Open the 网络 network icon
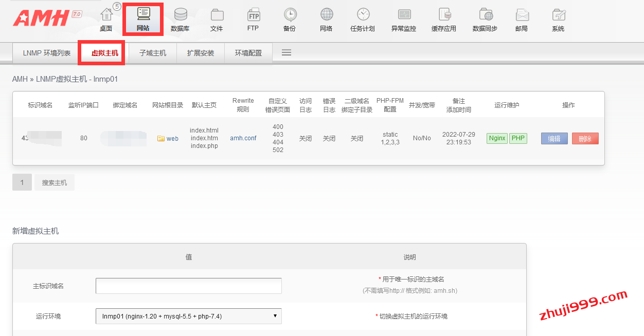This screenshot has height=336, width=644. [x=326, y=20]
